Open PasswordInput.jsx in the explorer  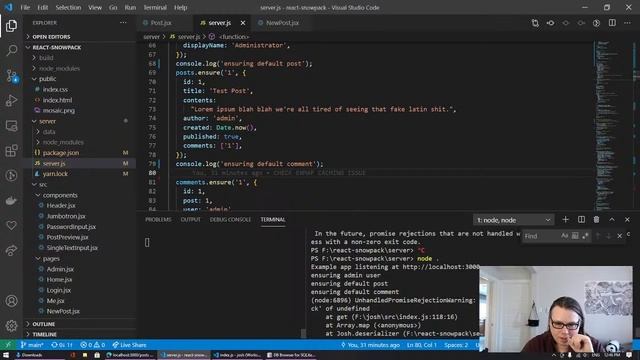click(x=80, y=227)
